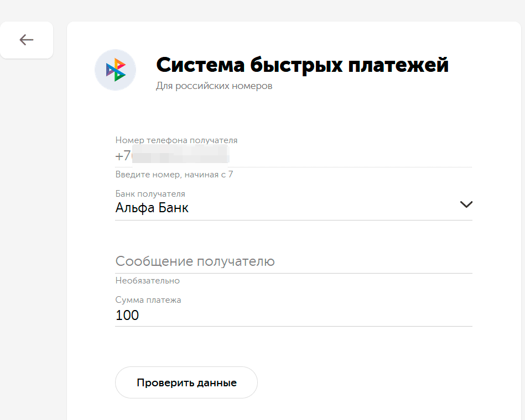
Task: Click the Проверить данные button
Action: click(186, 382)
